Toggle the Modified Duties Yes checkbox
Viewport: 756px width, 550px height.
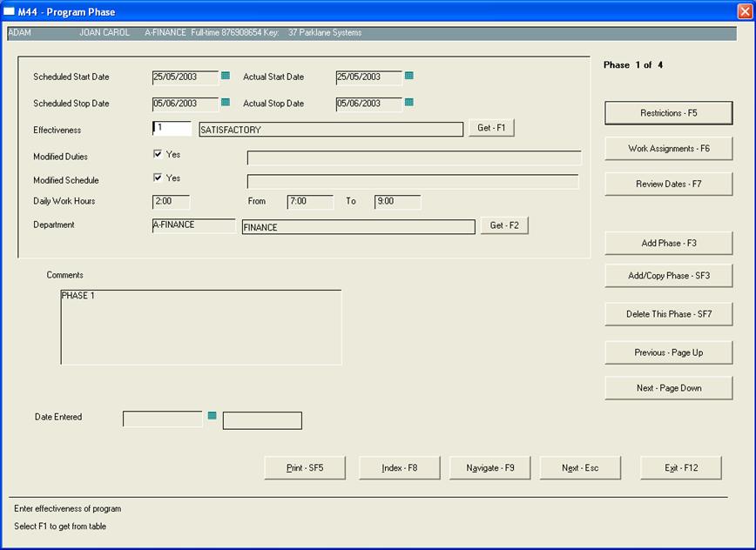[x=157, y=154]
